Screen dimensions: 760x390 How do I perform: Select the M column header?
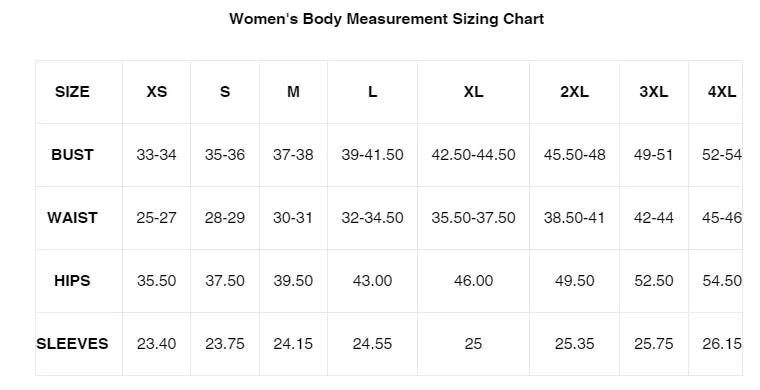coord(293,92)
